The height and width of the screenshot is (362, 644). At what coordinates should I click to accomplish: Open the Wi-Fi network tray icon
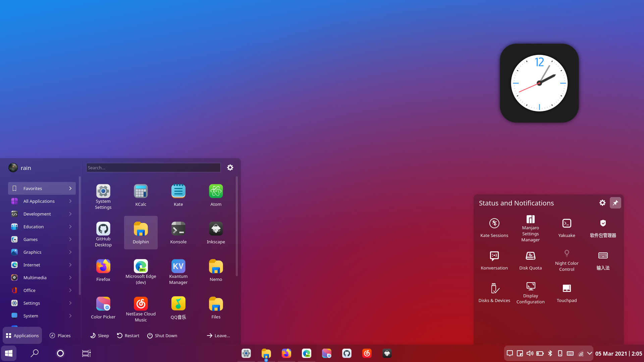(x=581, y=353)
